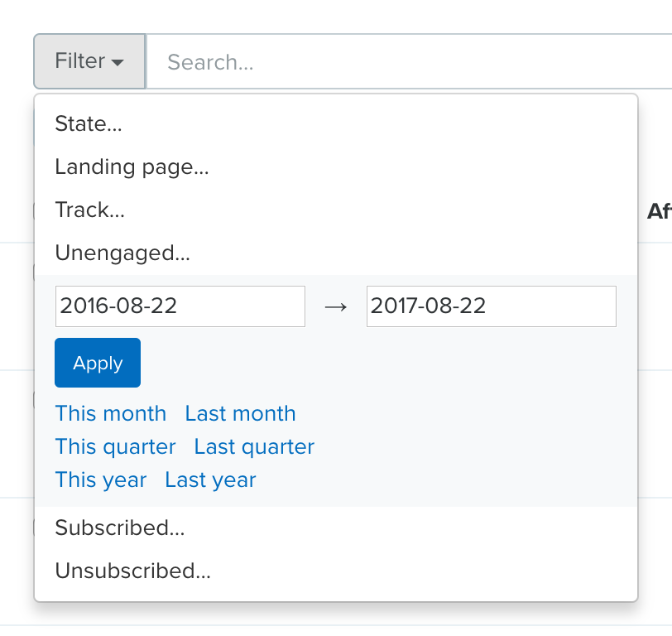Collapse the Filter dropdown menu
672x636 pixels.
(89, 61)
